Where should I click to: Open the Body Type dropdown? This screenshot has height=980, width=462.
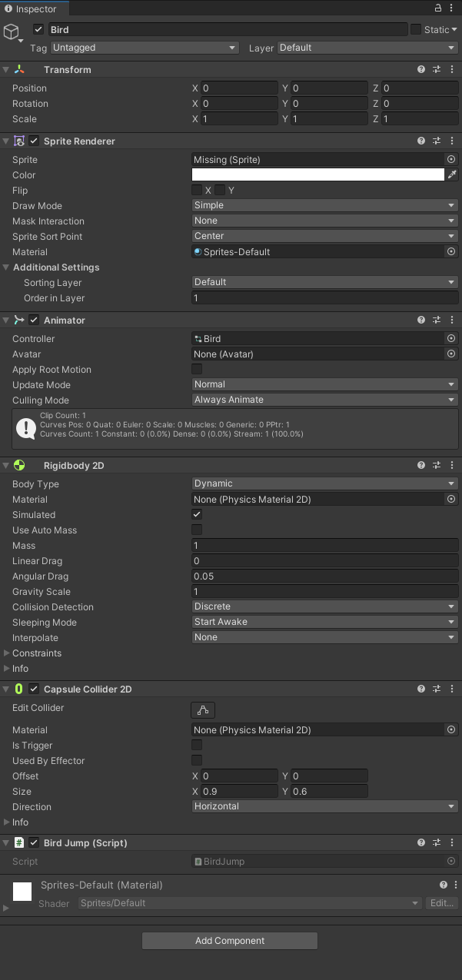(x=325, y=483)
